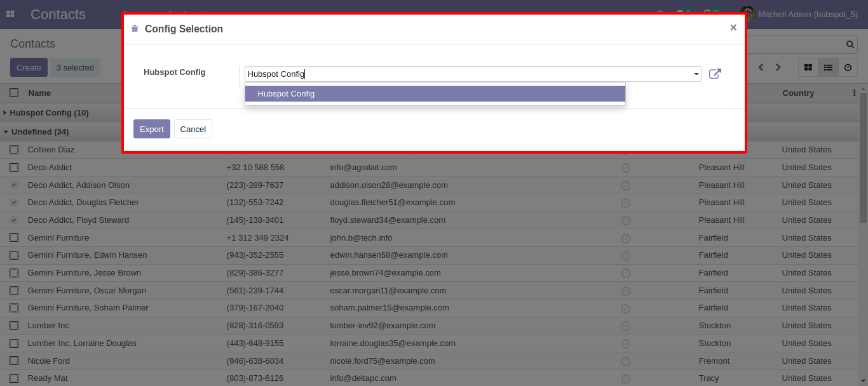Click the Cancel button in dialog
The height and width of the screenshot is (386, 868).
(193, 129)
